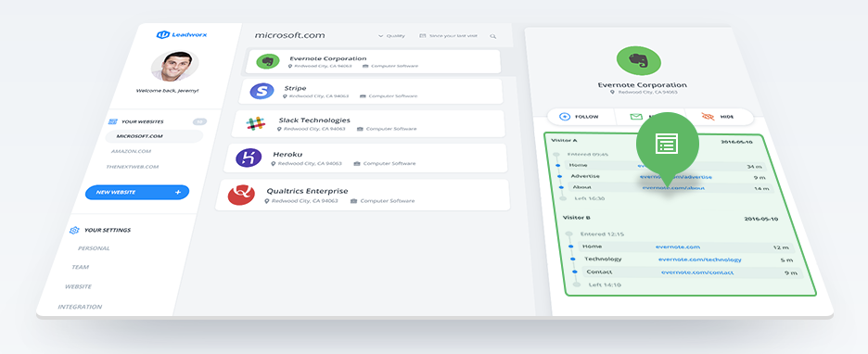Click the Heroku purple logo
Image resolution: width=868 pixels, height=354 pixels.
click(249, 158)
